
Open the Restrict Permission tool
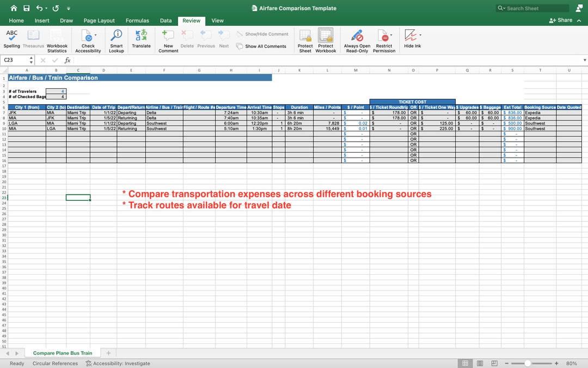pos(383,38)
